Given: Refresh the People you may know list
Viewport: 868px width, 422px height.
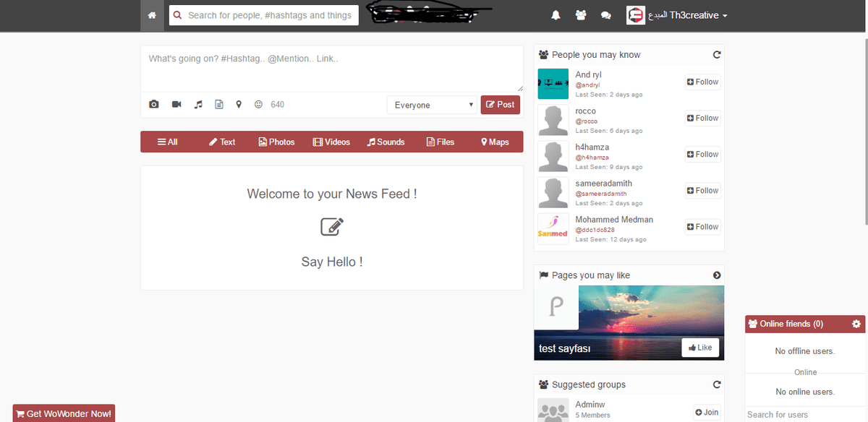Looking at the screenshot, I should point(717,55).
